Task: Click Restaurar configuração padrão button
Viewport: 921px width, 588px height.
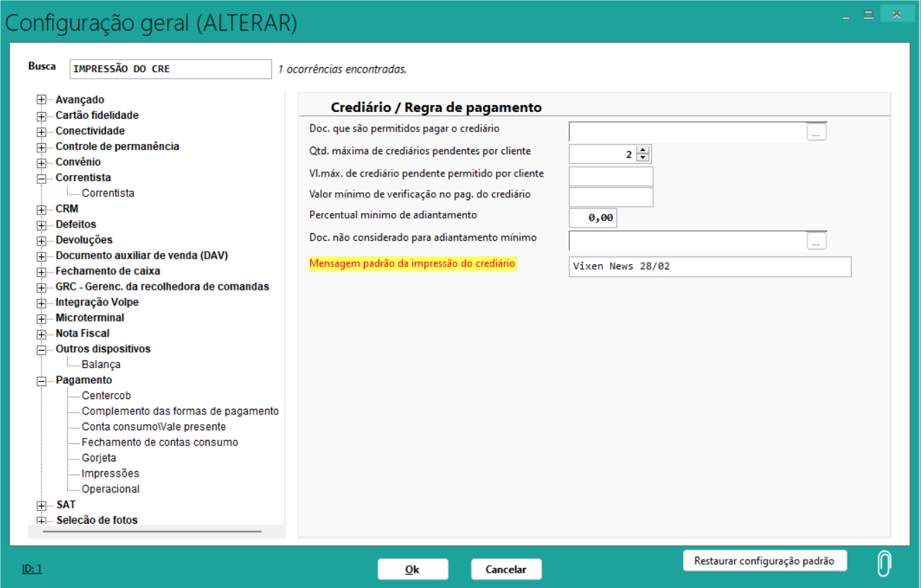Action: coord(765,561)
